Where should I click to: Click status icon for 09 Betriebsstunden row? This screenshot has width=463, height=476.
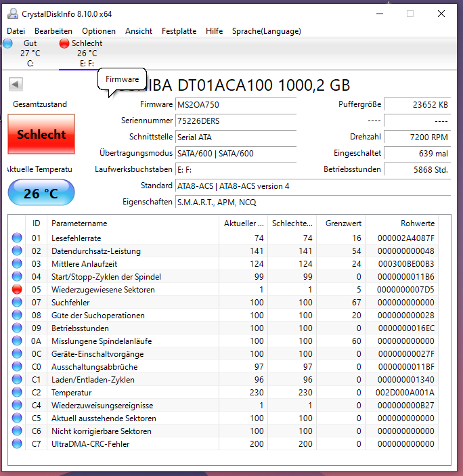pos(17,328)
